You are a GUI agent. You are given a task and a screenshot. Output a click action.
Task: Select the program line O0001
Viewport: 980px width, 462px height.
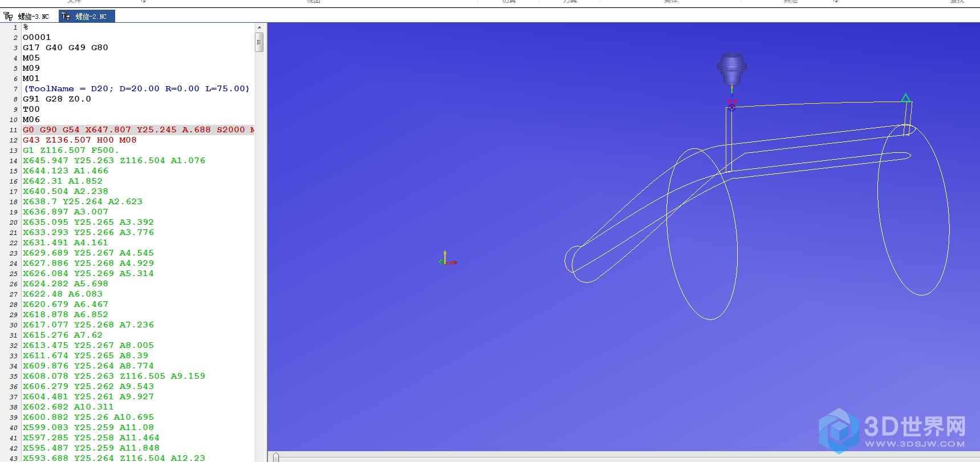(36, 38)
